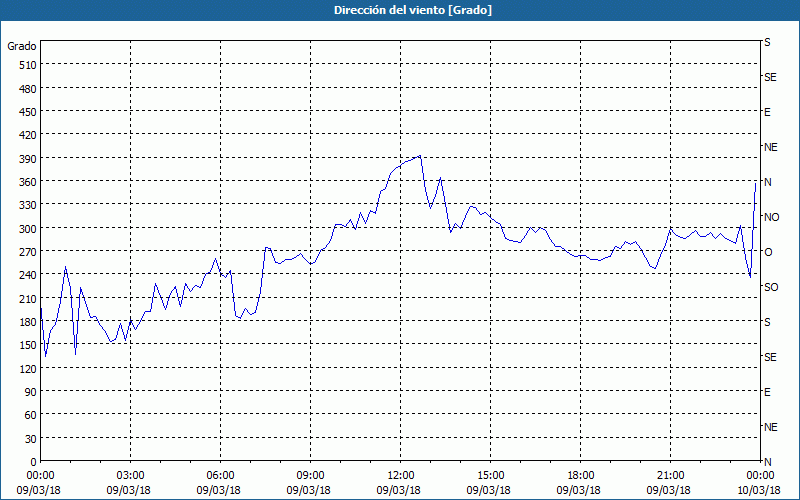Click the 240 y-axis tick label

pos(28,275)
